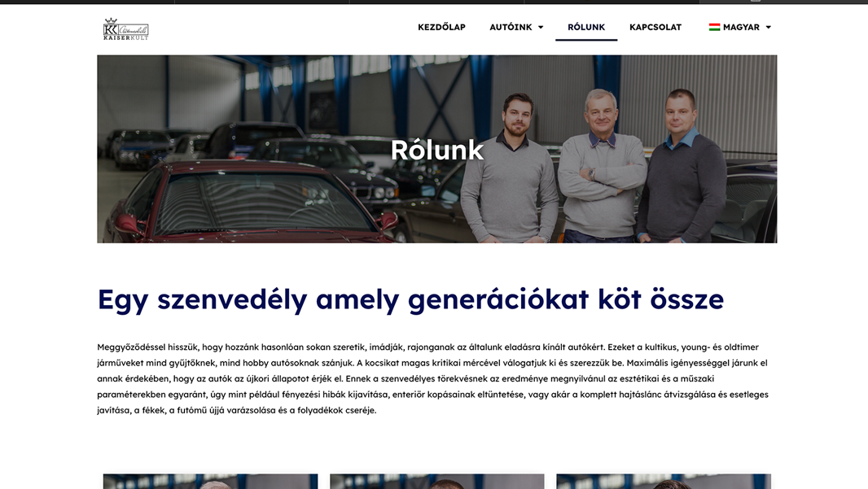Click the hero photo of three men

pyautogui.click(x=436, y=149)
